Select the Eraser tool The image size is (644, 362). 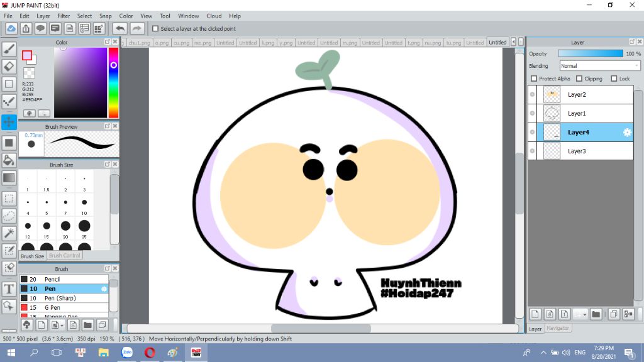click(x=9, y=67)
